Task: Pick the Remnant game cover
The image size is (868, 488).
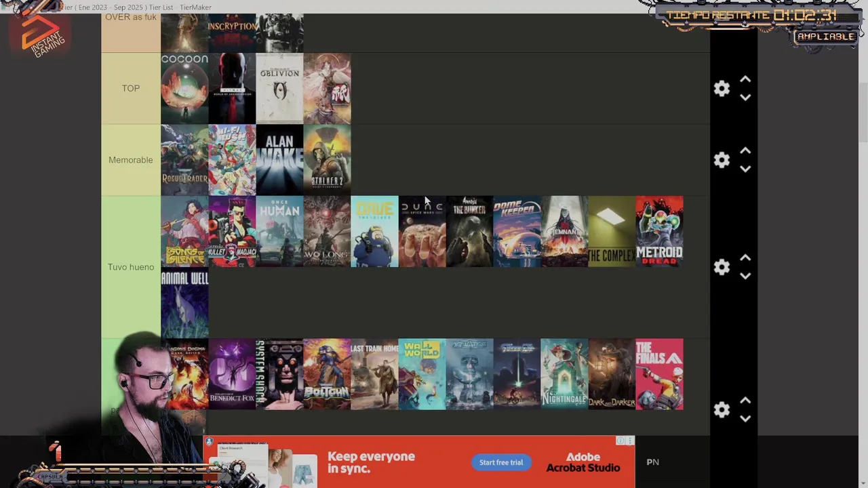Action: click(564, 231)
